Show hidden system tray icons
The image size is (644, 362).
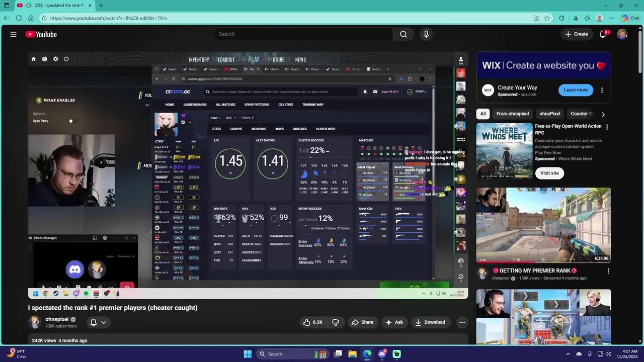point(568,354)
